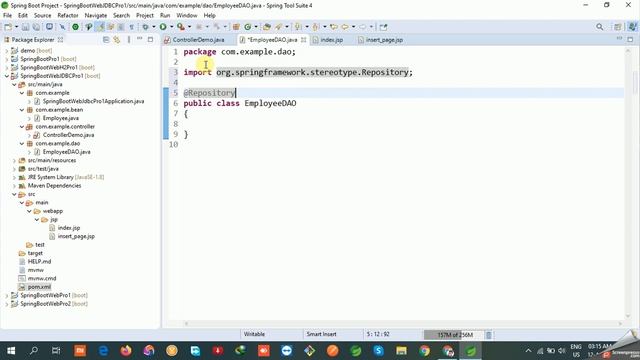Click the Search magnifier icon at top right
This screenshot has width=640, height=360.
(x=599, y=27)
